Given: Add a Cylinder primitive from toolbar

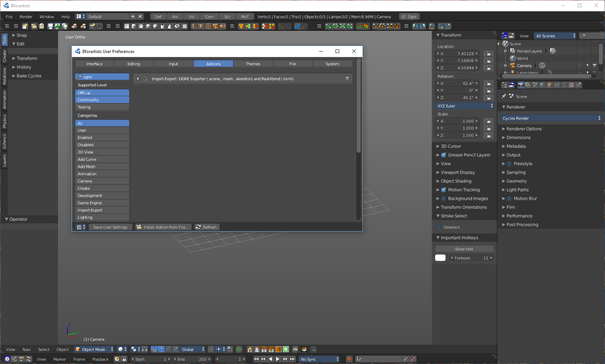Looking at the screenshot, I should pyautogui.click(x=163, y=26).
